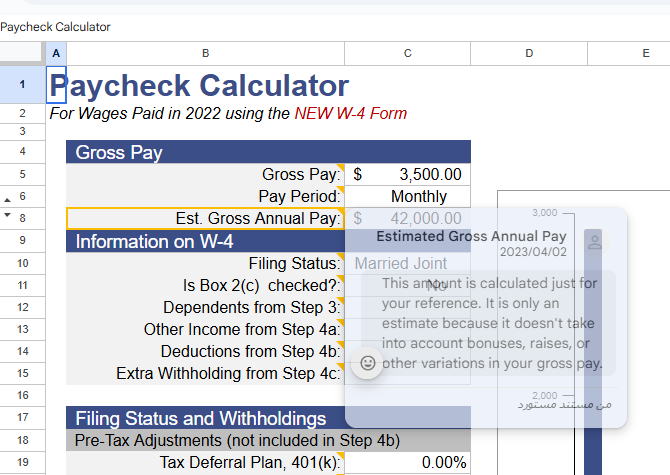The width and height of the screenshot is (670, 475).
Task: Click the 'Is Box 2(c) checked?:' label
Action: [262, 285]
